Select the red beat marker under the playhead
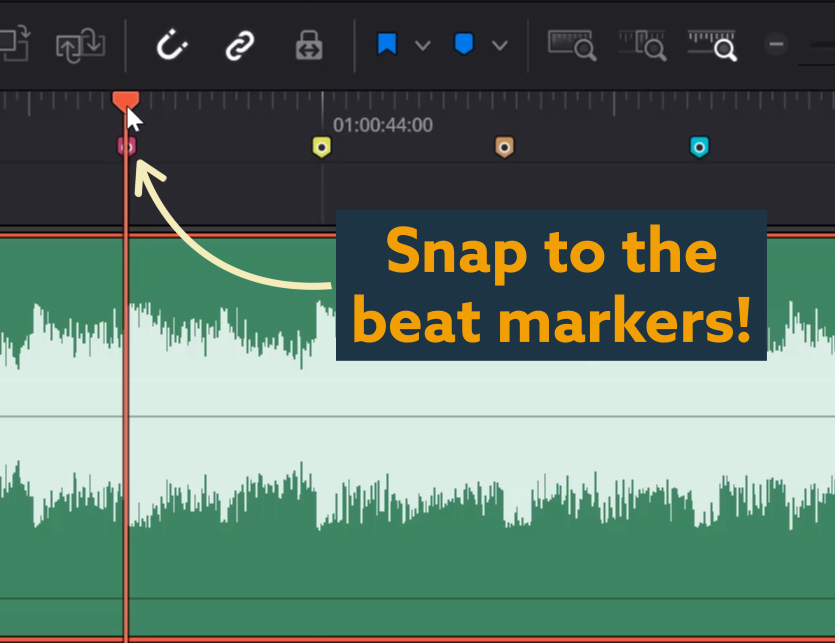This screenshot has height=643, width=835. click(x=126, y=145)
